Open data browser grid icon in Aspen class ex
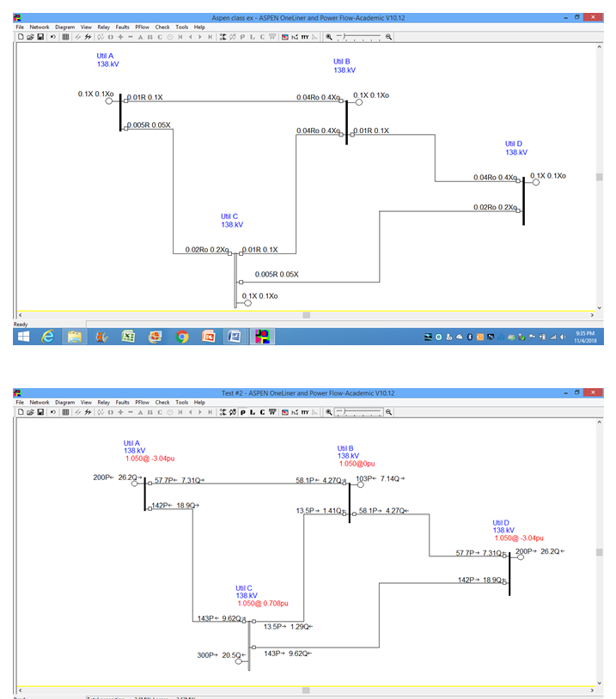 (x=65, y=37)
